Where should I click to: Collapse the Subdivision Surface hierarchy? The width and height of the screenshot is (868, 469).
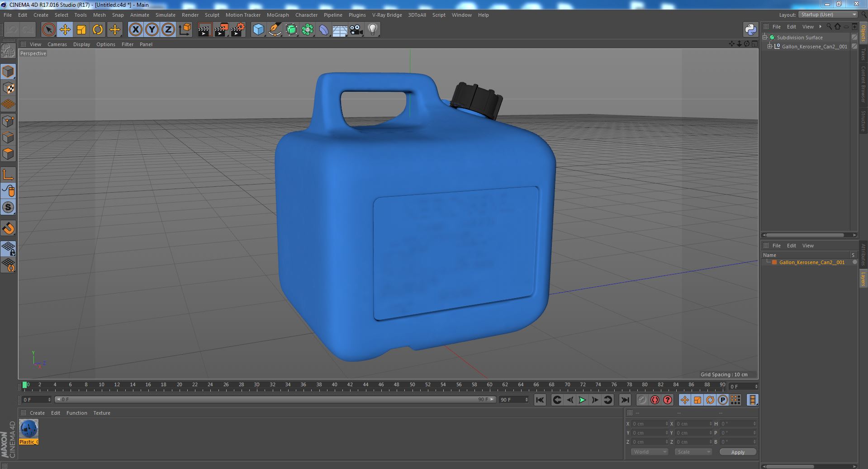[x=765, y=38]
